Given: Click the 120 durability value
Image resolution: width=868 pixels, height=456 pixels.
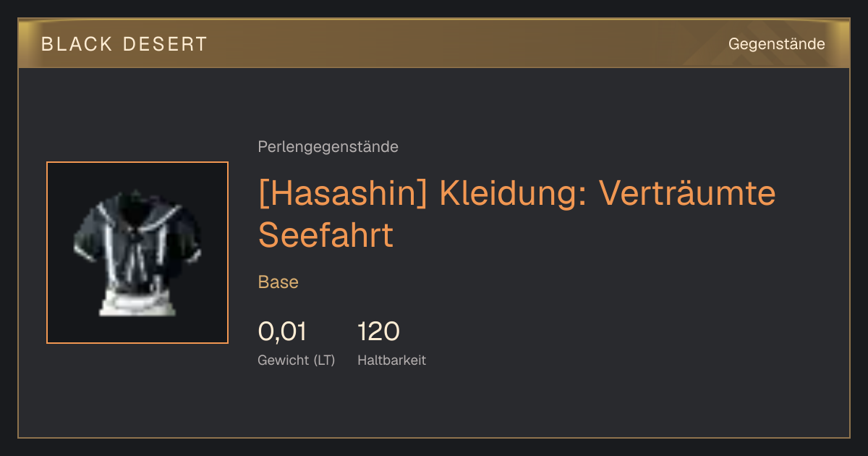Looking at the screenshot, I should [378, 332].
